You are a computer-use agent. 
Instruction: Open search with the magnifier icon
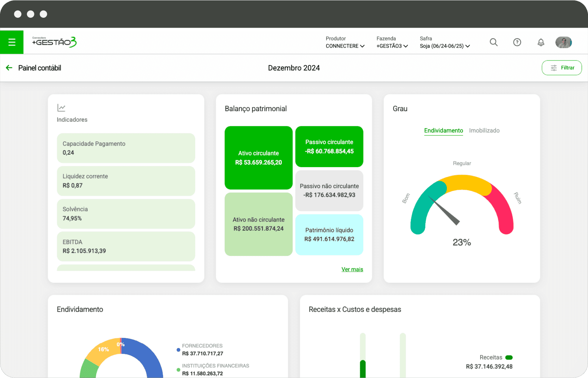tap(493, 42)
